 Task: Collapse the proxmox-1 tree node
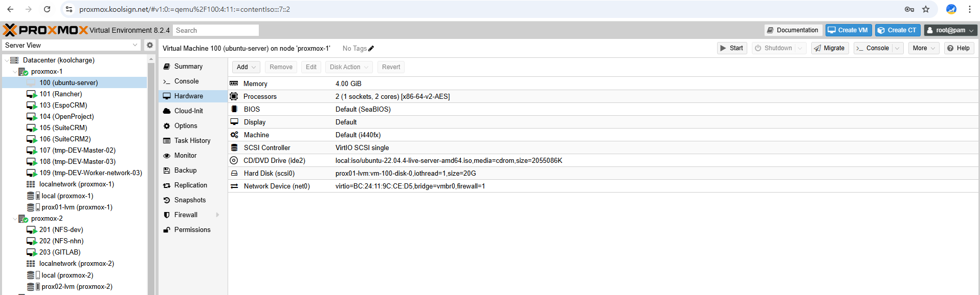14,72
